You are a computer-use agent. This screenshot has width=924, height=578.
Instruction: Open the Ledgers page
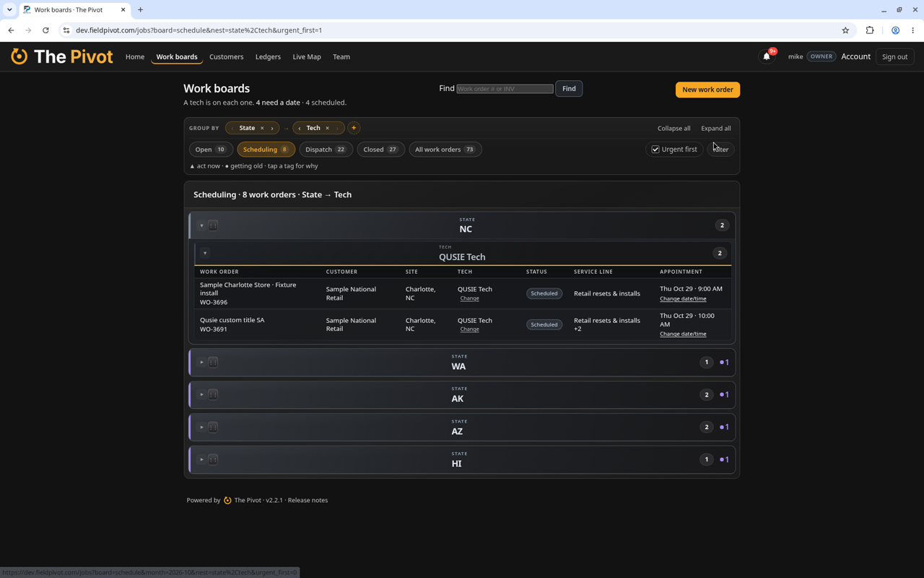pos(268,56)
